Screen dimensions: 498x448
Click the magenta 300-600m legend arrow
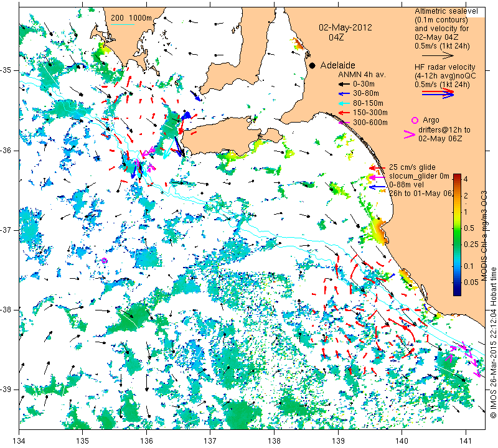(x=344, y=123)
